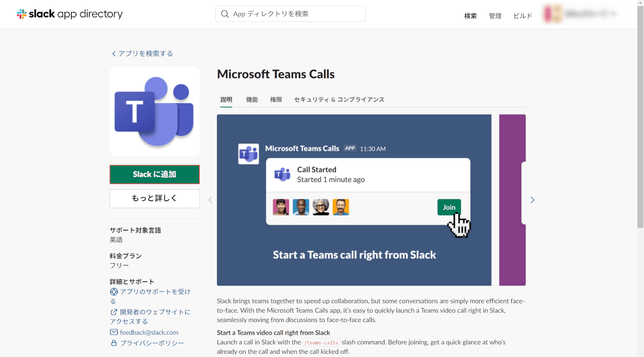
Task: Click the envelope mail icon
Action: (114, 332)
